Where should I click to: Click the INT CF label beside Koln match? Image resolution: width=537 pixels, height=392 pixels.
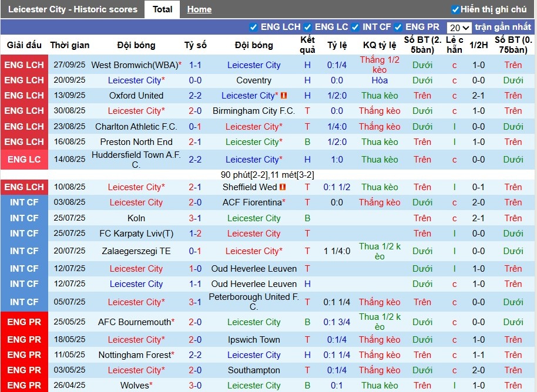24,218
